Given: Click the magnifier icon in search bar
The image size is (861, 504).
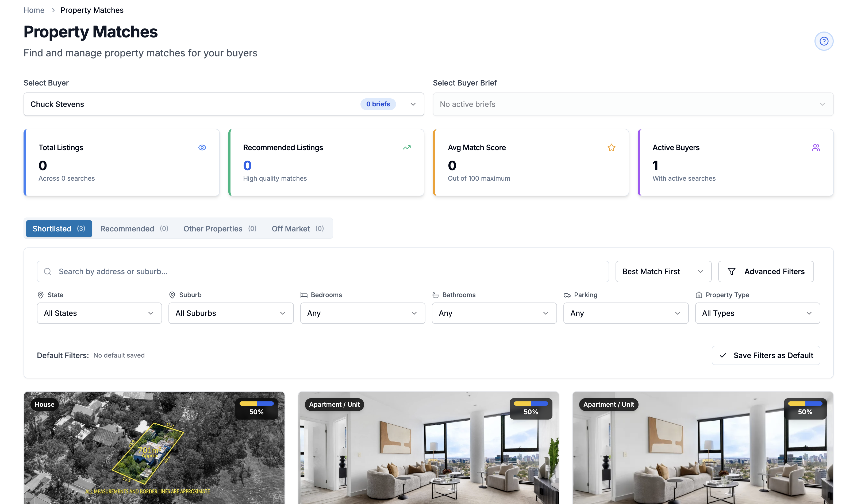Looking at the screenshot, I should point(48,272).
